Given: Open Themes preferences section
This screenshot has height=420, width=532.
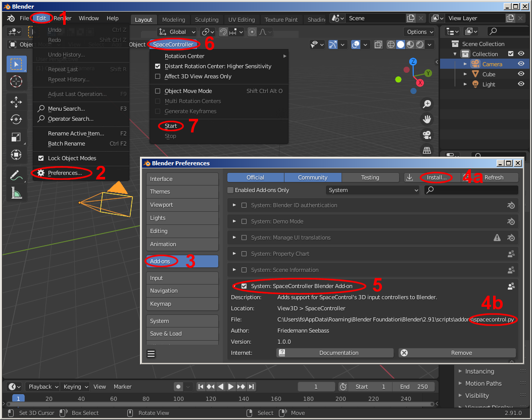Looking at the screenshot, I should pos(182,192).
